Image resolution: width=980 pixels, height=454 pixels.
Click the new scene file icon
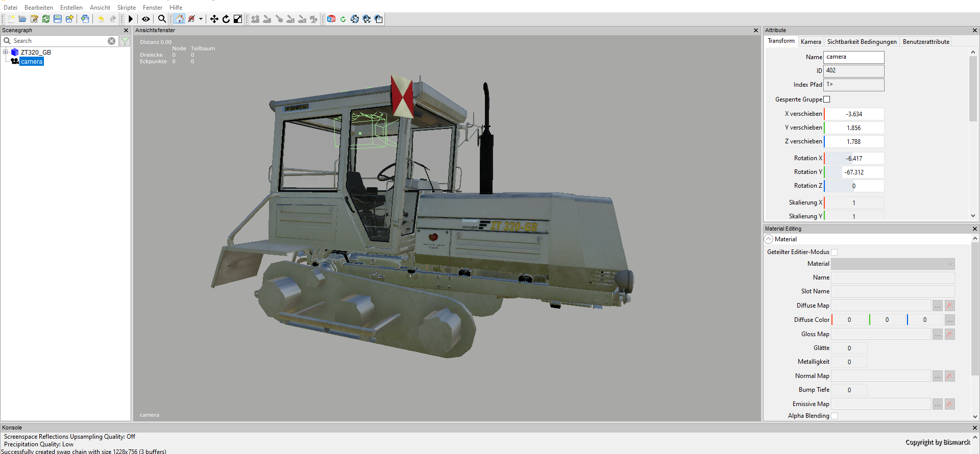11,19
